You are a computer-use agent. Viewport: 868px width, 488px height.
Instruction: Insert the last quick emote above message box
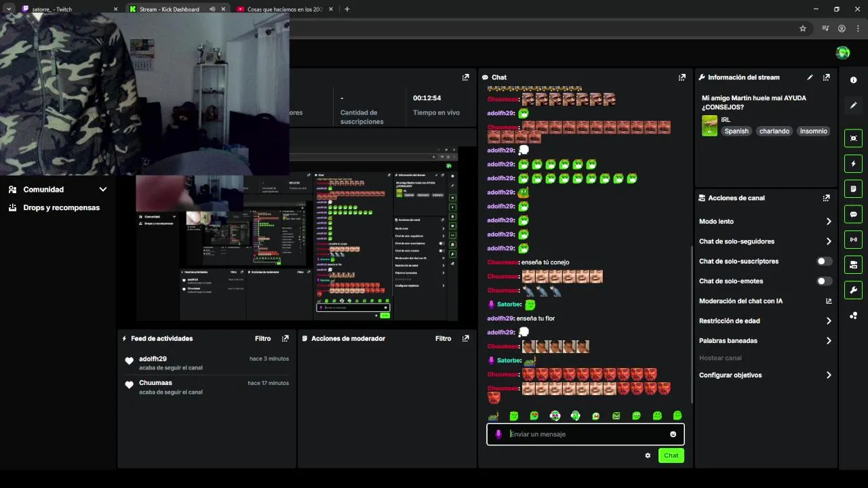tap(677, 415)
